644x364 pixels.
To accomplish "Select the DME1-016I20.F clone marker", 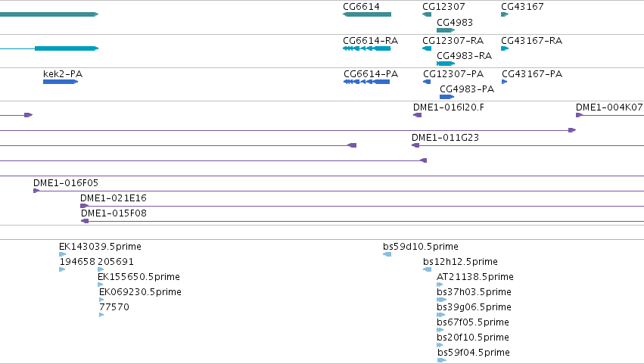I will tap(417, 115).
